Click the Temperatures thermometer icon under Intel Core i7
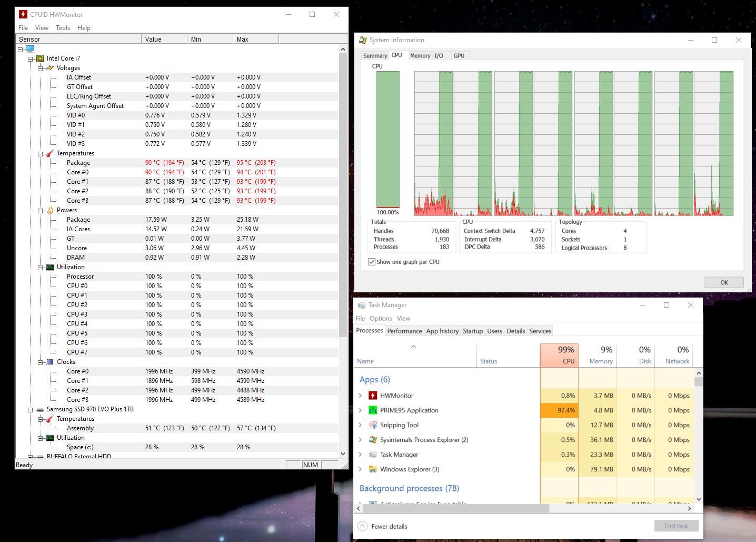The height and width of the screenshot is (542, 756). pos(50,153)
